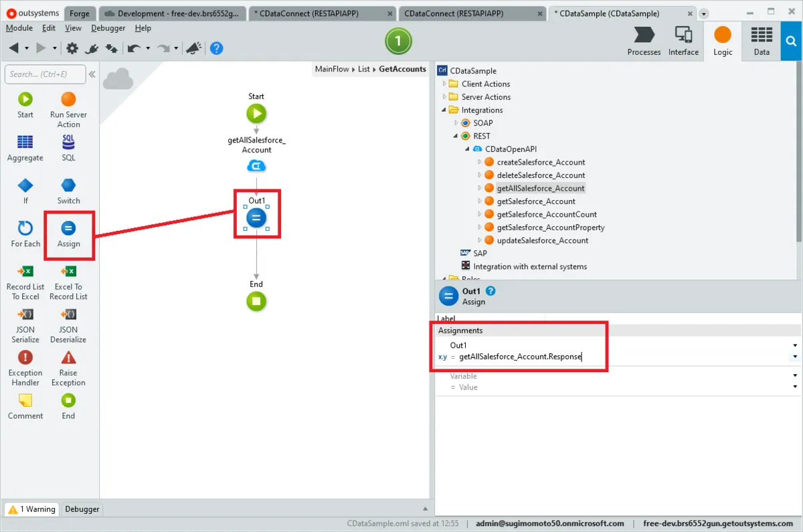The image size is (803, 532).
Task: Select the For Each loop tool
Action: click(x=25, y=229)
